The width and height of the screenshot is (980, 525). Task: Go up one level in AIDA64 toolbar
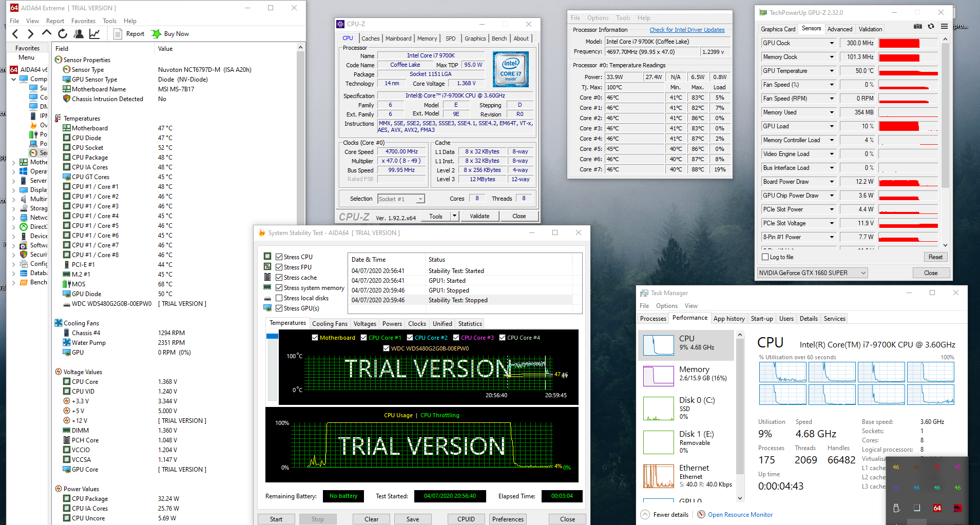tap(47, 33)
